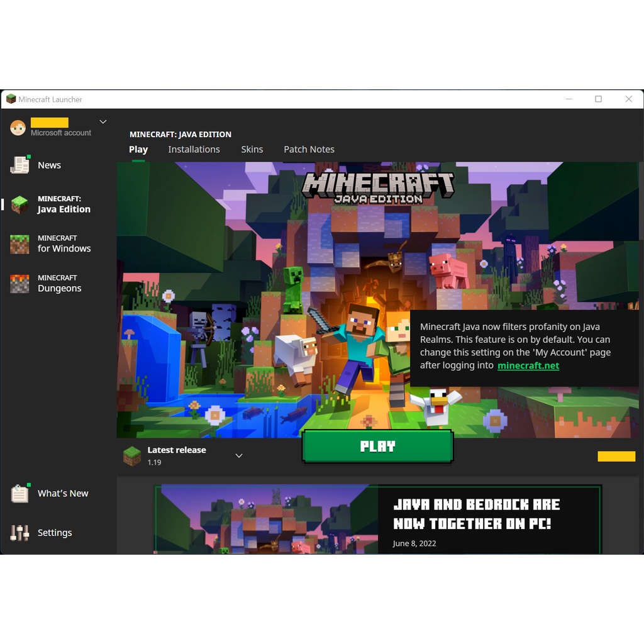Expand the account options chevron
The height and width of the screenshot is (644, 644).
[x=103, y=122]
